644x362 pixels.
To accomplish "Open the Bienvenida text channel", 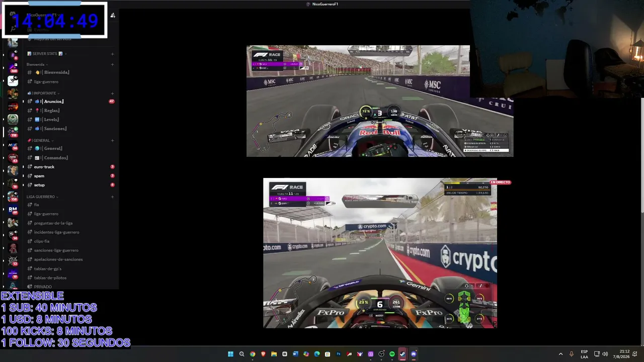I will [70, 72].
